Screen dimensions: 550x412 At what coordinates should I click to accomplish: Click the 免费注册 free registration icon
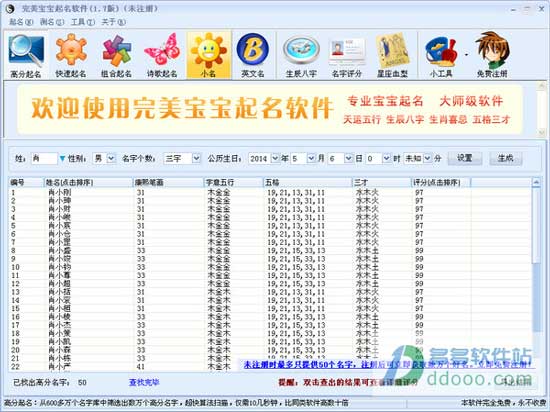[x=492, y=55]
